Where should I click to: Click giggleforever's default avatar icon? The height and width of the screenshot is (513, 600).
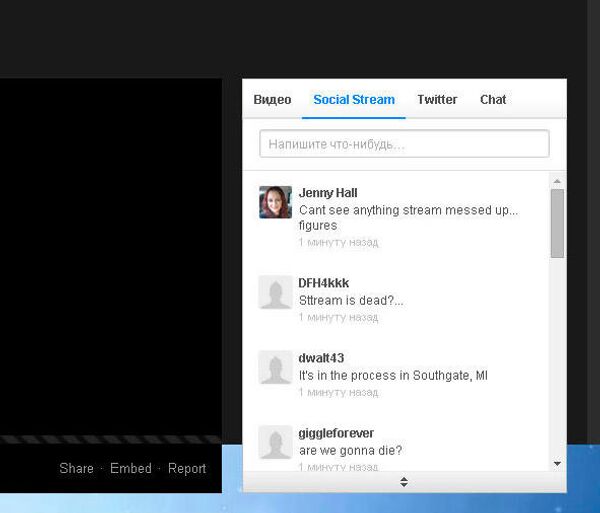point(275,442)
